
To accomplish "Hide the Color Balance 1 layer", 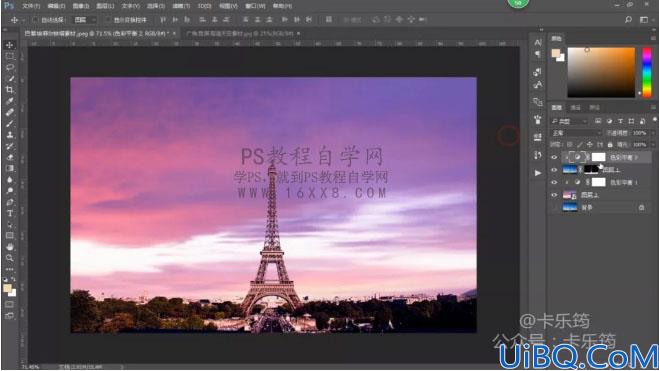I will point(554,182).
